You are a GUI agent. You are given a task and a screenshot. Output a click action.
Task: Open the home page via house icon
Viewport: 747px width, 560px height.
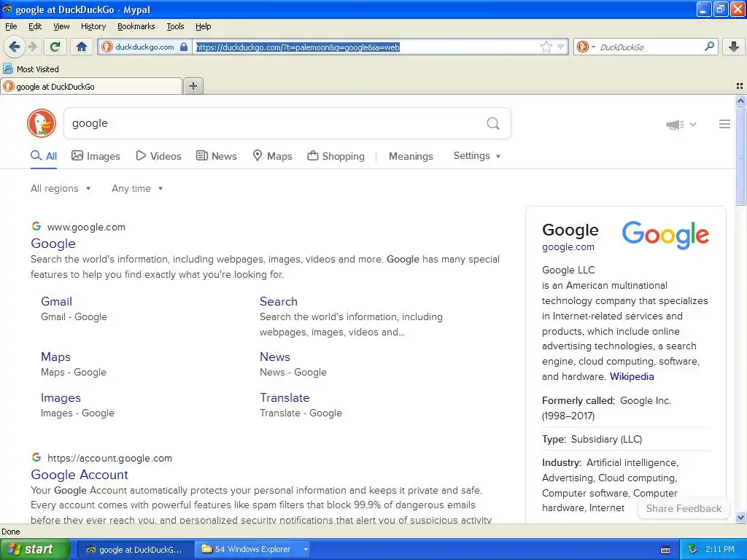[x=82, y=47]
